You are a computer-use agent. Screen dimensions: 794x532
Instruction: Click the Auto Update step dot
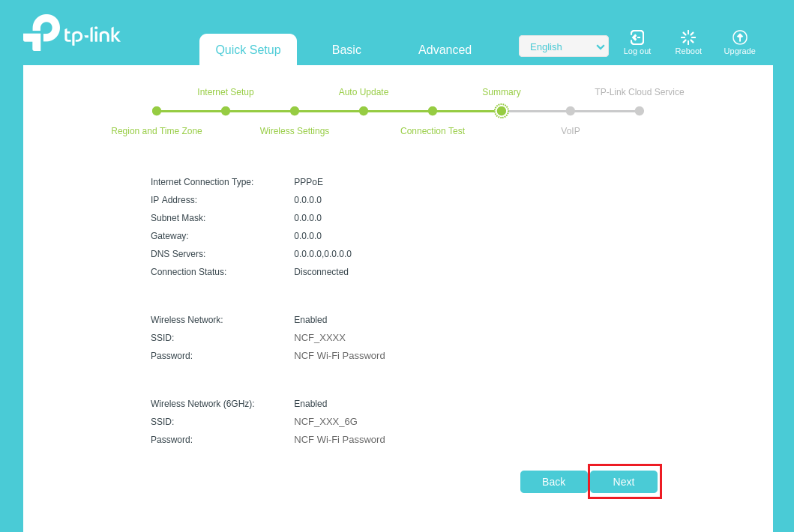pyautogui.click(x=364, y=111)
